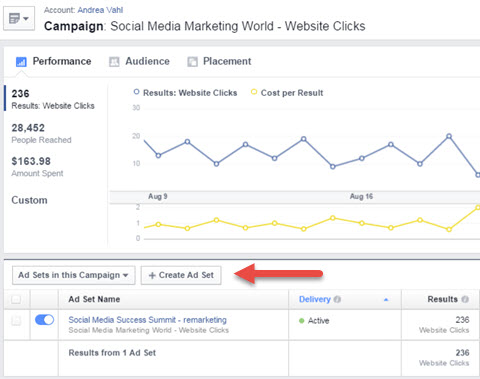Click the campaign title text
This screenshot has width=480, height=379.
click(x=204, y=26)
